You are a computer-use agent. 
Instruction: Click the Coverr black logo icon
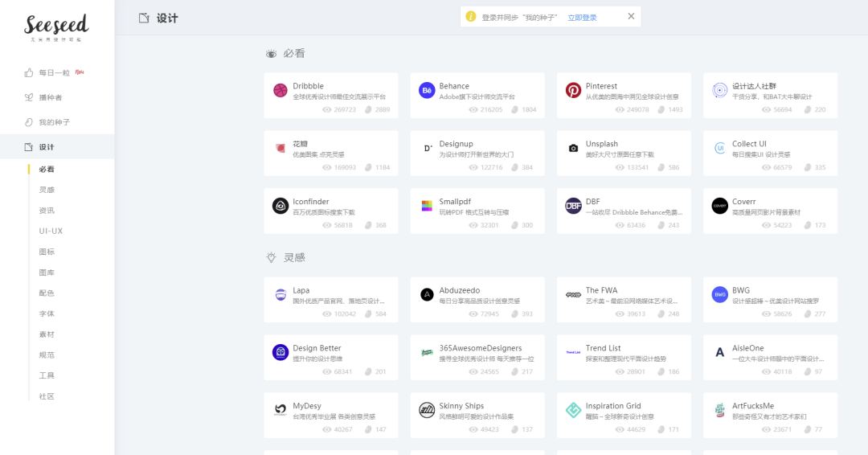pos(719,206)
